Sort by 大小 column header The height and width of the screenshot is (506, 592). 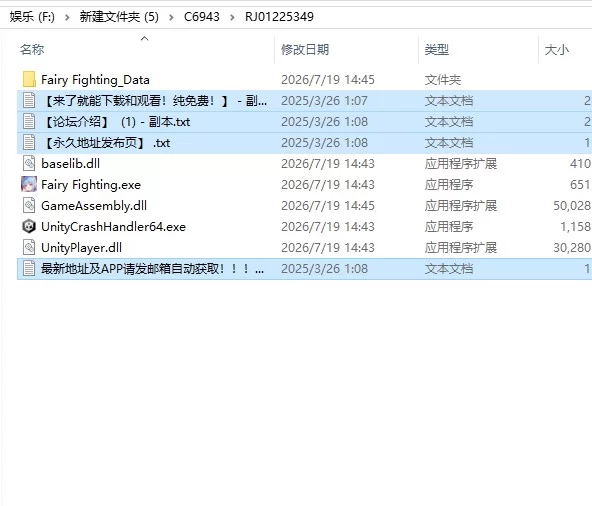[x=557, y=49]
